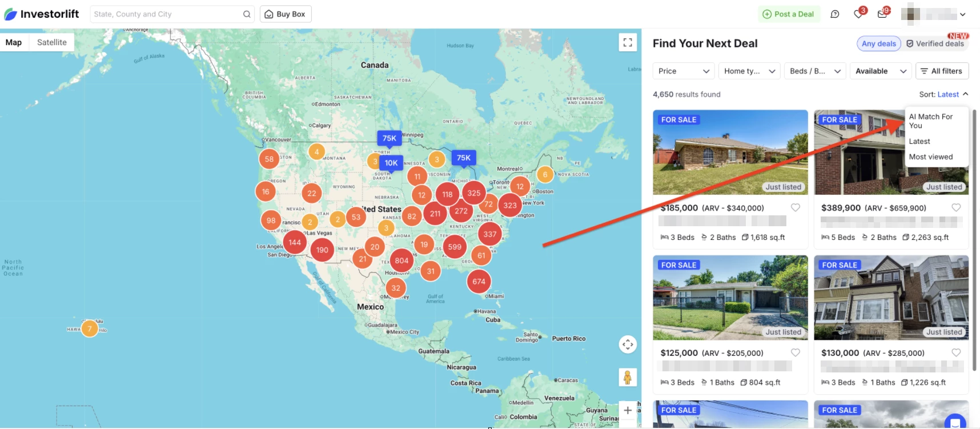Screen dimensions: 980x429
Task: Click the 10K map marker
Action: (x=391, y=163)
